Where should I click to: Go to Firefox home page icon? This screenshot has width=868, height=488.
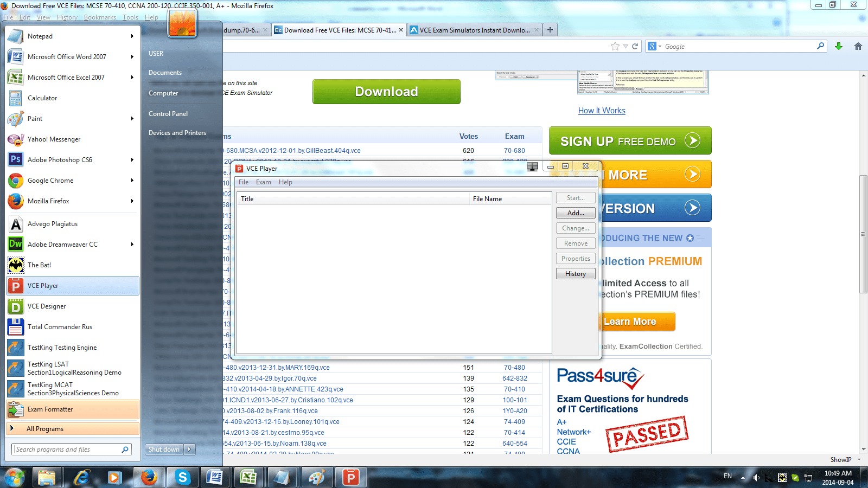(858, 46)
